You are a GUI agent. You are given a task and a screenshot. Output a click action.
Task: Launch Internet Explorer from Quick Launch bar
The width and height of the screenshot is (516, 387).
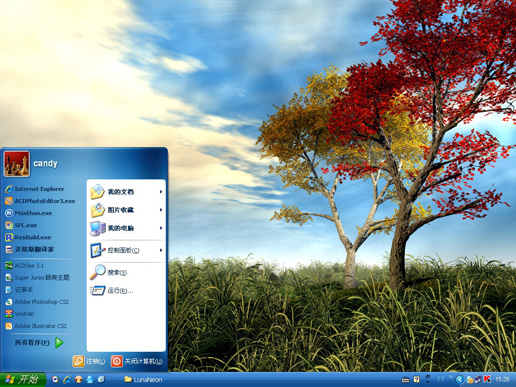(67, 379)
